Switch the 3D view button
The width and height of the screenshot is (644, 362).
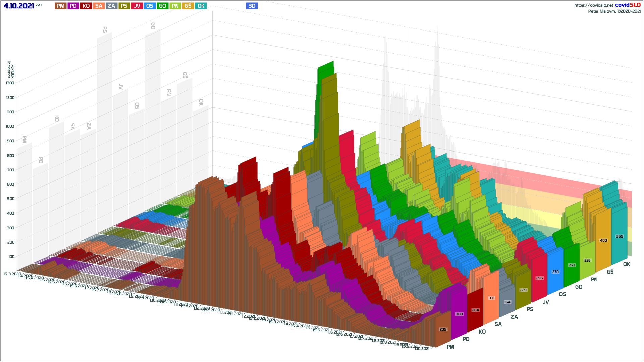click(x=252, y=6)
